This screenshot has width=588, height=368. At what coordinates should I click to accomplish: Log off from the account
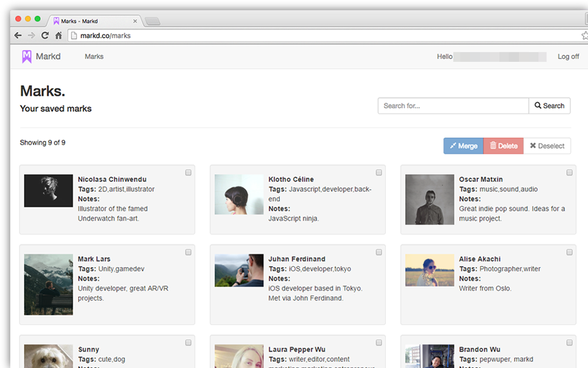click(x=568, y=57)
